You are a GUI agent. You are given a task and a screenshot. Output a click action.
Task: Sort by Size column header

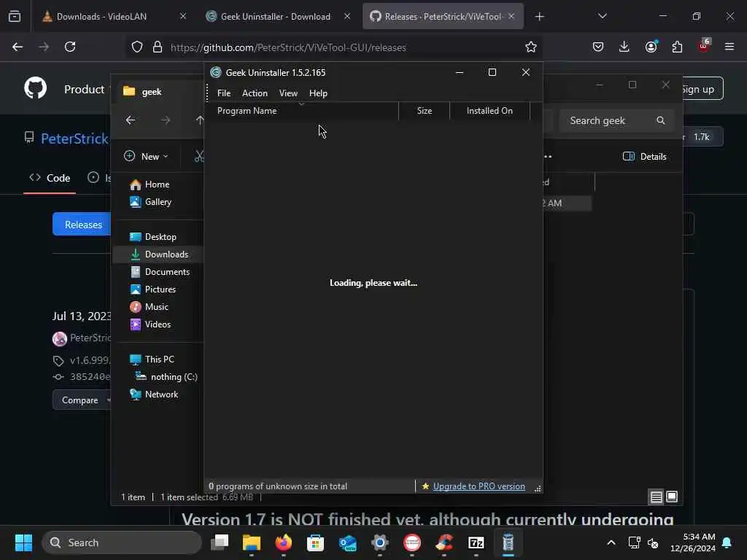424,111
